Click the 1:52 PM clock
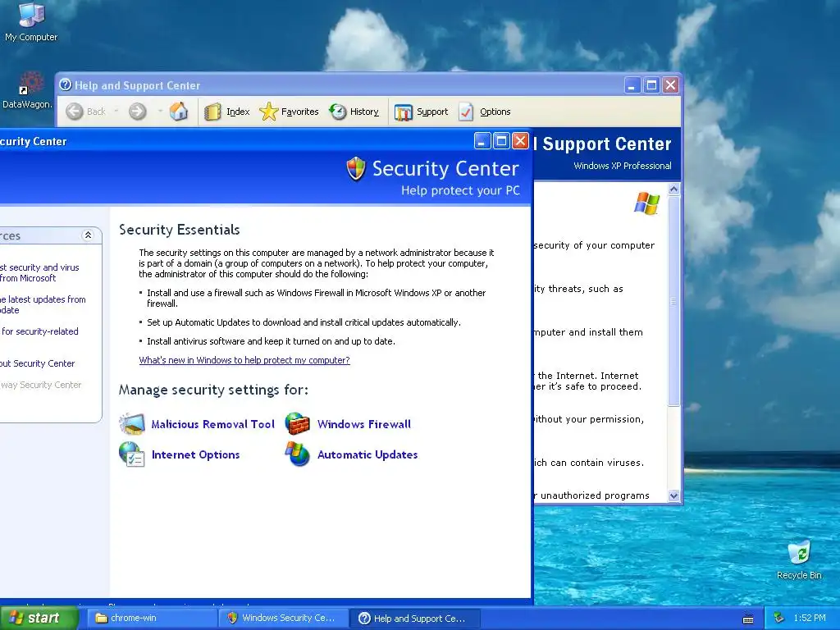 [x=810, y=619]
